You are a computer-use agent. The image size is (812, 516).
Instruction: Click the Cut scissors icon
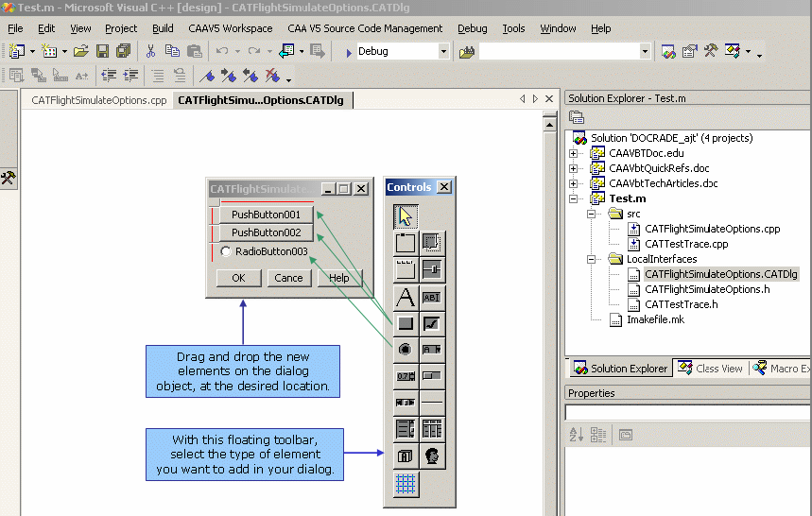point(150,51)
